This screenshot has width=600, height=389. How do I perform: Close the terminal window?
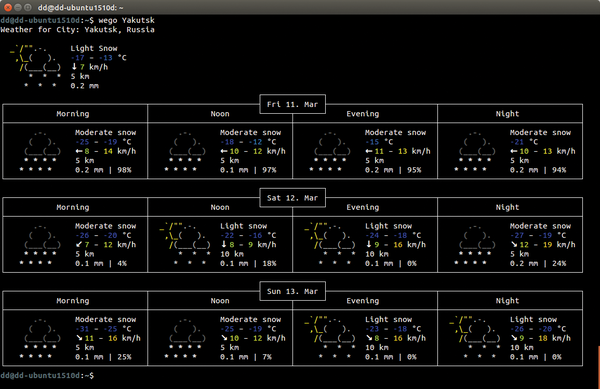click(x=8, y=7)
